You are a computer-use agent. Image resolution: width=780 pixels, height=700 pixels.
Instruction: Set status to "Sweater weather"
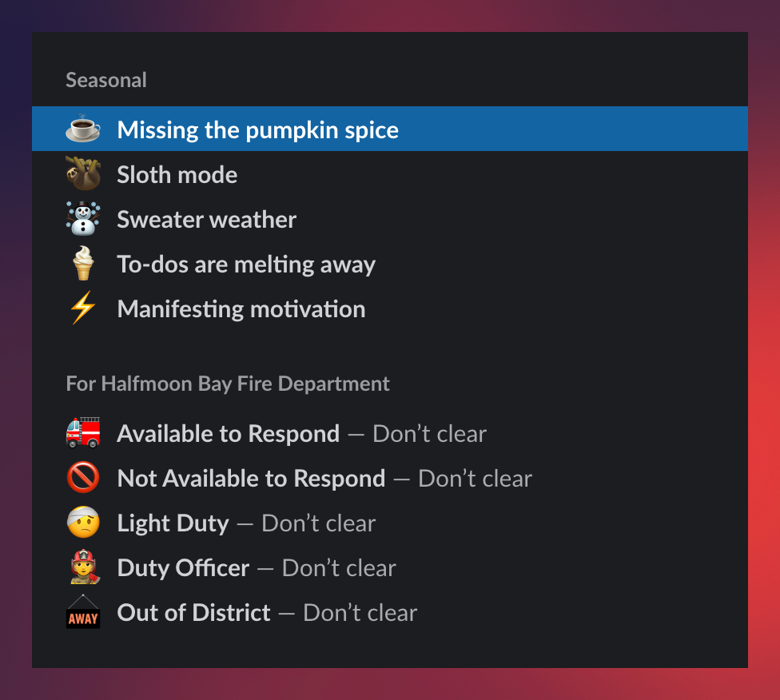(206, 220)
